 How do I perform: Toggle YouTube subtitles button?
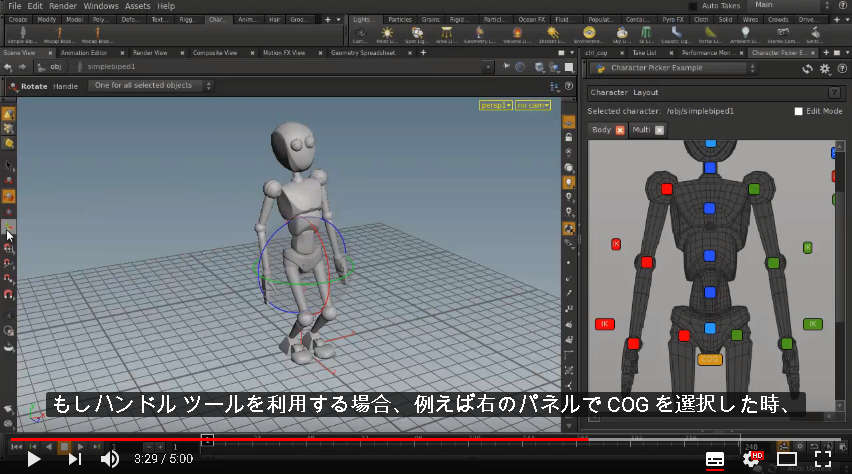coord(715,459)
